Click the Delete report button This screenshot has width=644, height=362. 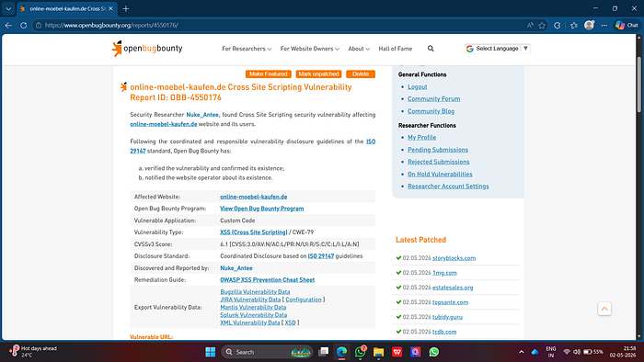361,74
